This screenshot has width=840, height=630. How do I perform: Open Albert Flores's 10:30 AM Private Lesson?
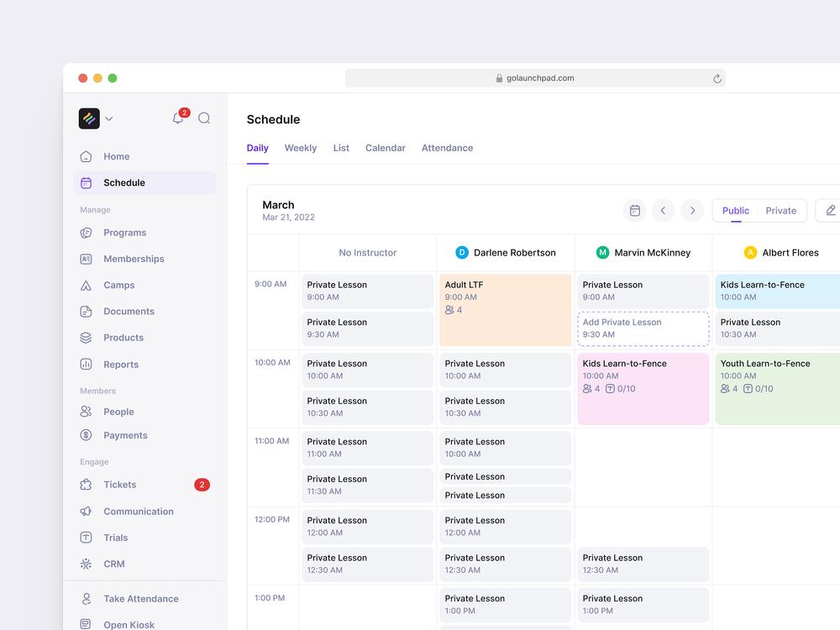[x=777, y=328]
